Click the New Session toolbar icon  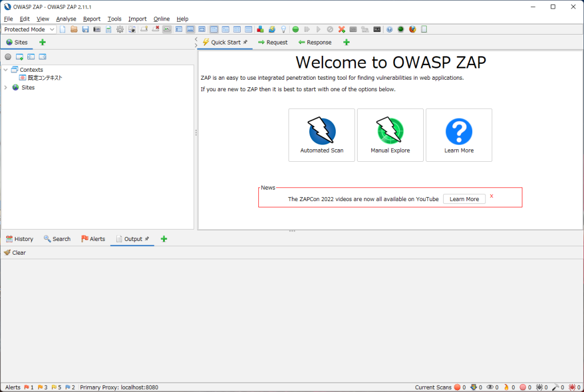pos(63,29)
